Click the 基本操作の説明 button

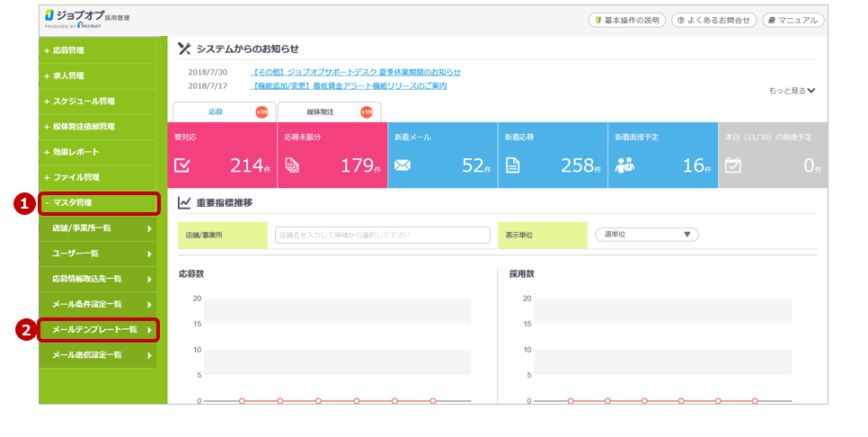[x=626, y=20]
